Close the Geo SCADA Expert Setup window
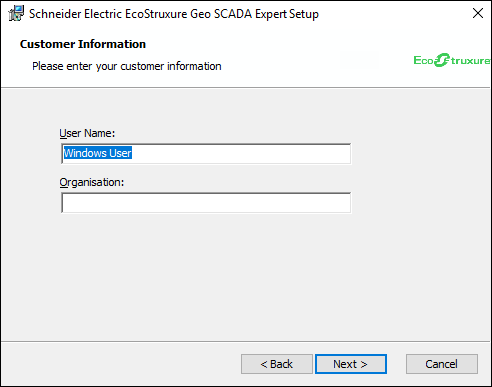Viewport: 492px width, 387px height. [x=478, y=13]
